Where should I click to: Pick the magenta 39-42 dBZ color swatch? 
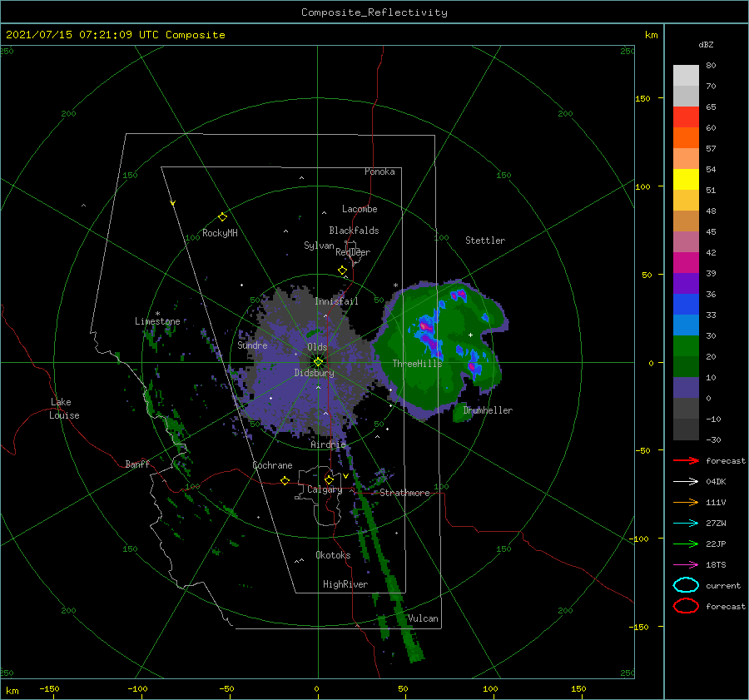click(686, 263)
